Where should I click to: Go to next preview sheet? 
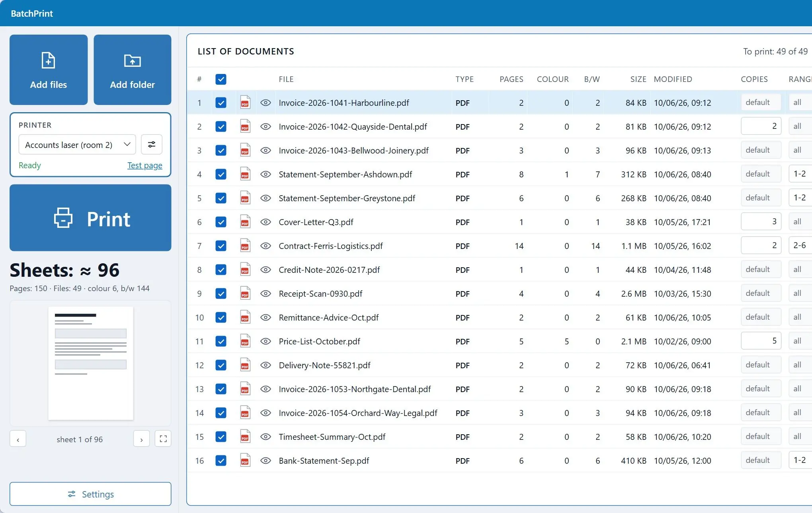point(141,439)
